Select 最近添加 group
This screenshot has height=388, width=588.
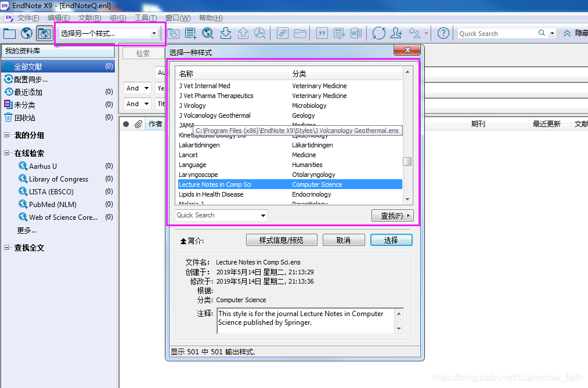point(58,92)
